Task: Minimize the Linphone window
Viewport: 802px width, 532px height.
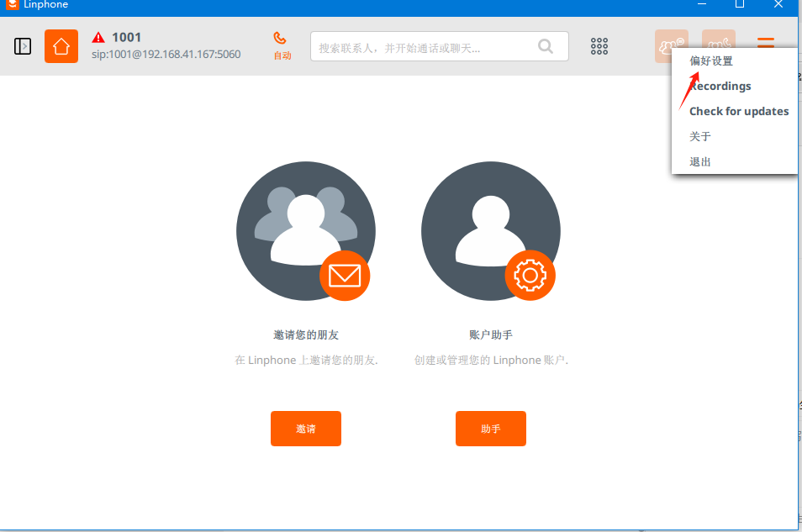Action: pyautogui.click(x=702, y=4)
